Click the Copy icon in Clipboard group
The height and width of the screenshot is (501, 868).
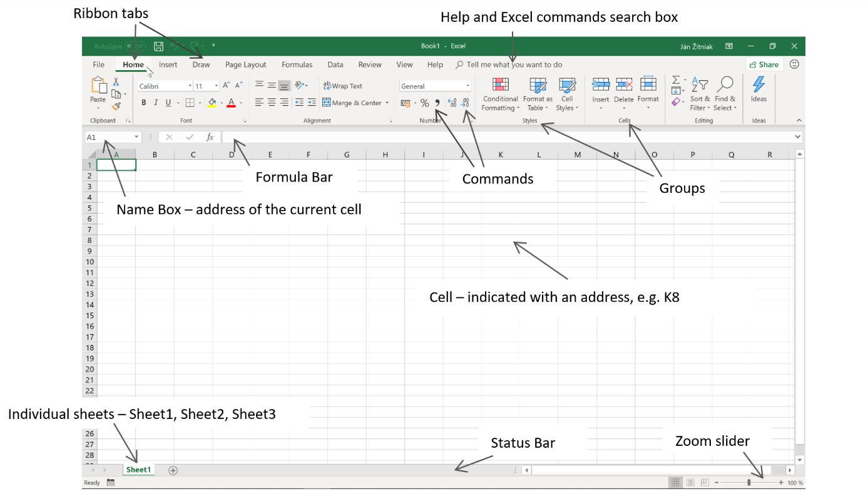click(116, 94)
